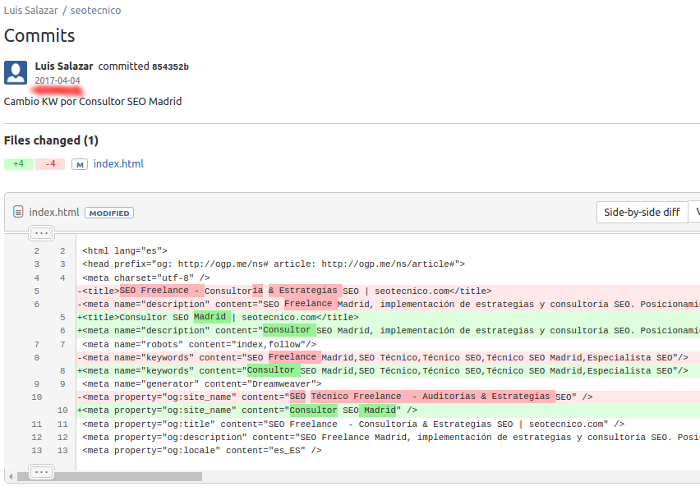
Task: Click added title Consultor SEO Madrid line
Action: [x=388, y=317]
